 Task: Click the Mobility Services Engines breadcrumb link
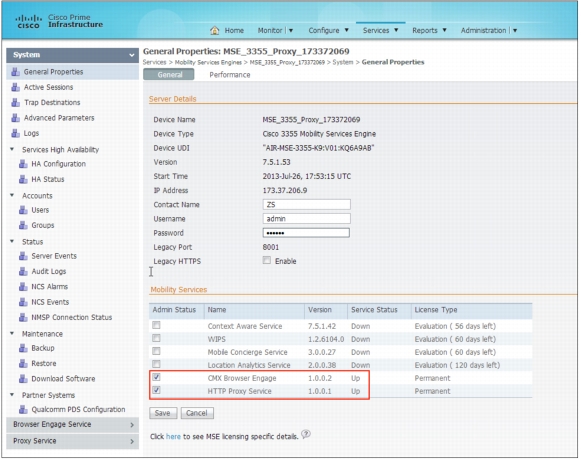click(x=208, y=63)
